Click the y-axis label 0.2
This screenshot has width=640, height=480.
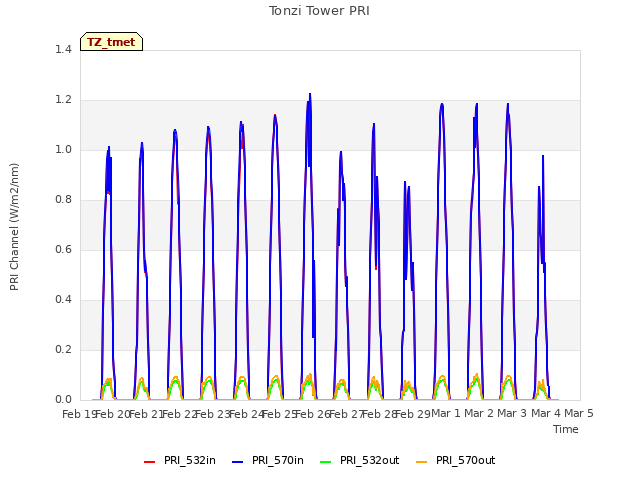point(63,349)
